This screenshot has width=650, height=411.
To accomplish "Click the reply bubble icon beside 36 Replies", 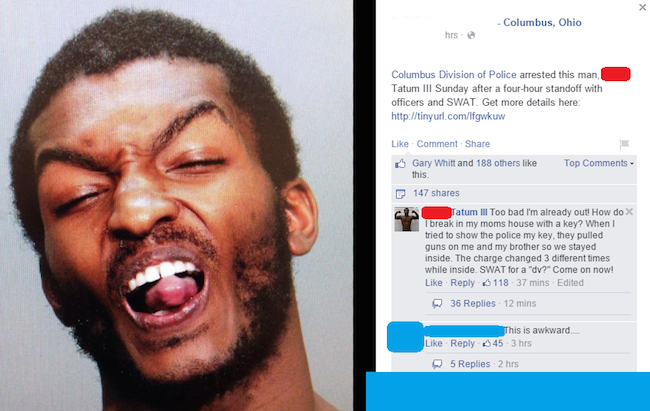I will tap(437, 304).
